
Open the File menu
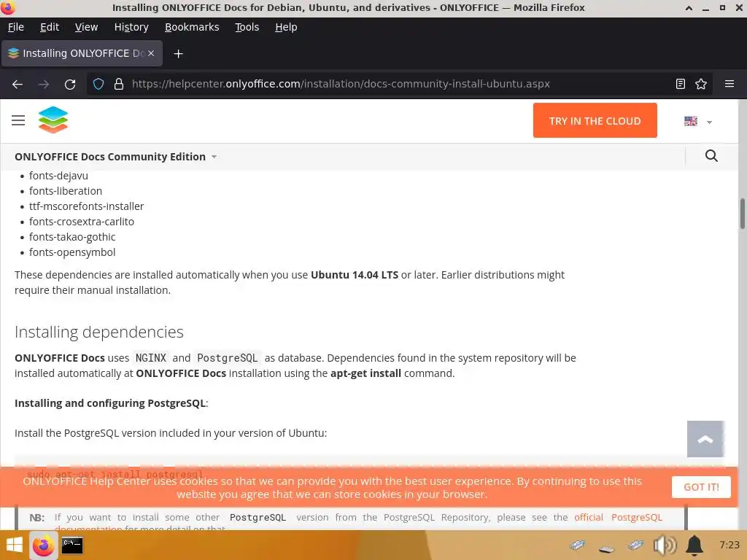pos(16,27)
